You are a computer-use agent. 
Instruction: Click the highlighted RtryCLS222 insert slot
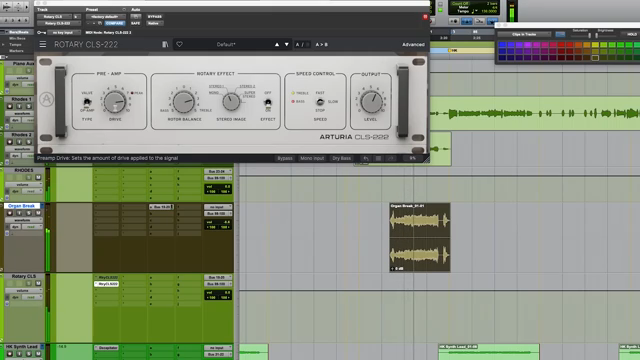(107, 284)
